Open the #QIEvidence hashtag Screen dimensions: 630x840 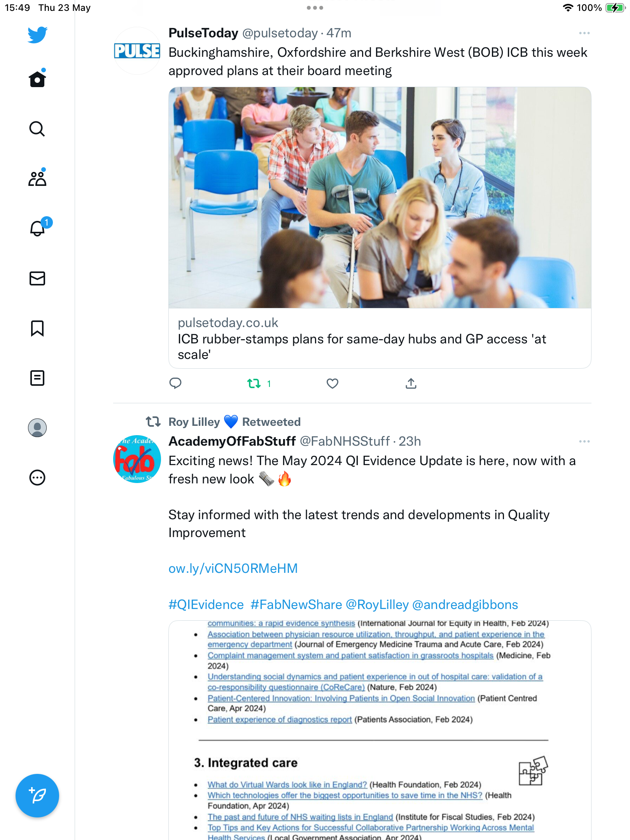[x=206, y=604]
